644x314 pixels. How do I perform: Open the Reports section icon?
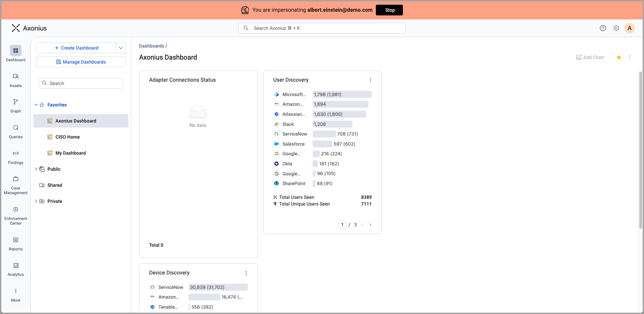click(x=16, y=240)
